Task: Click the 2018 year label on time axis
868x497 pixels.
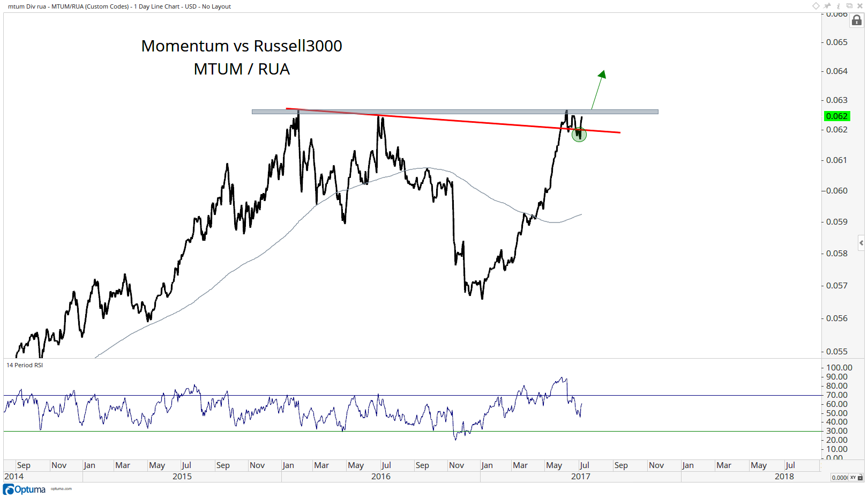Action: click(784, 476)
